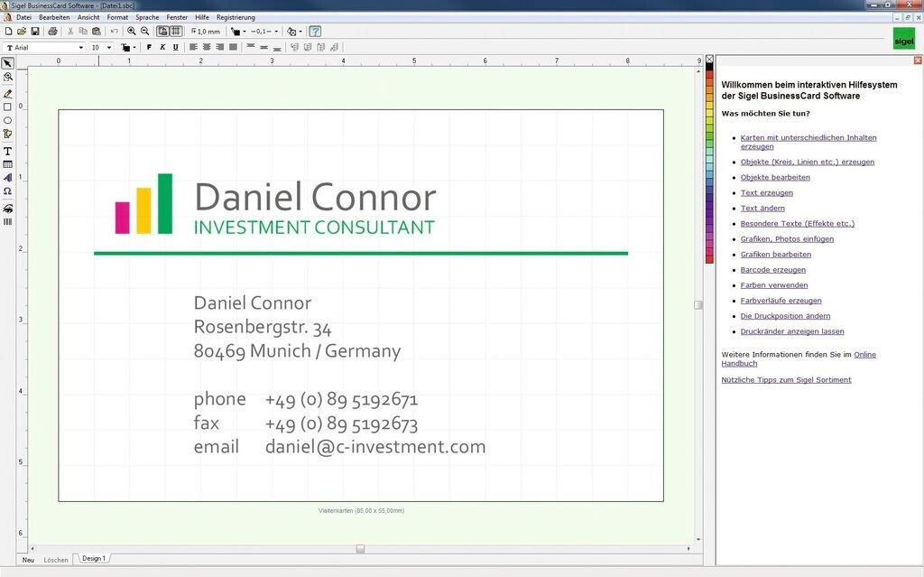
Task: Select the barcode tool in left toolbar
Action: click(7, 221)
